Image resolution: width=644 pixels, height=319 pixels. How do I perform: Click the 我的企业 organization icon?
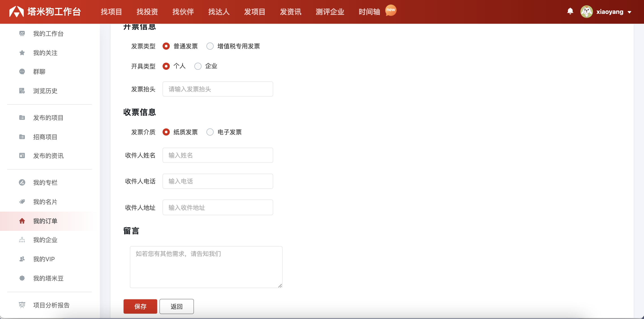(22, 240)
